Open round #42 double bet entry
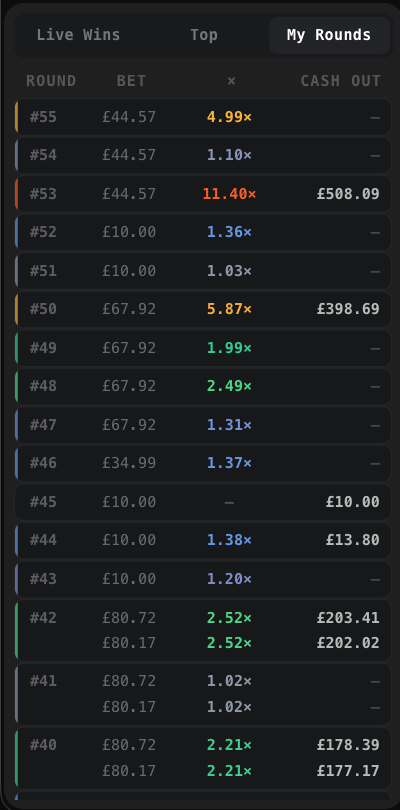This screenshot has height=810, width=400. (203, 630)
